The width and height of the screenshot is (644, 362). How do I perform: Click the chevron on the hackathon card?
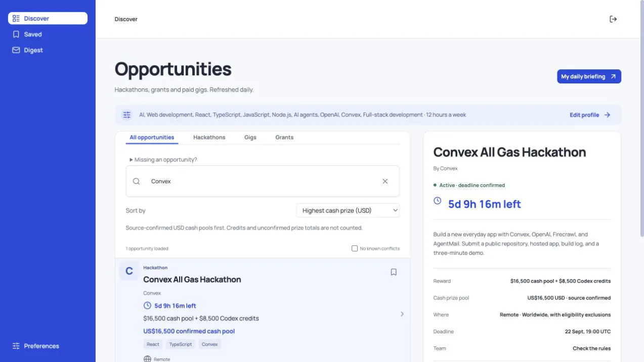coord(402,314)
